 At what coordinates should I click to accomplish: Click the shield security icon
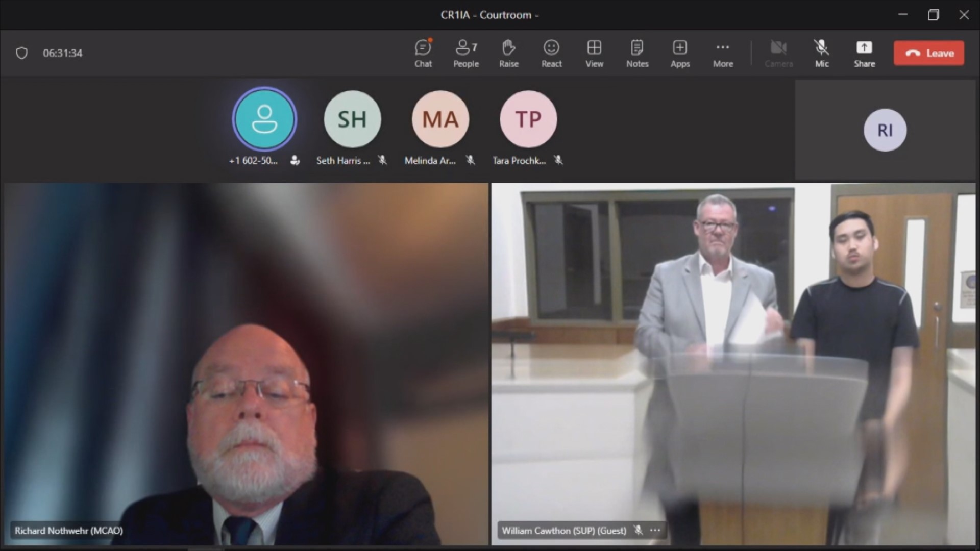pos(21,53)
